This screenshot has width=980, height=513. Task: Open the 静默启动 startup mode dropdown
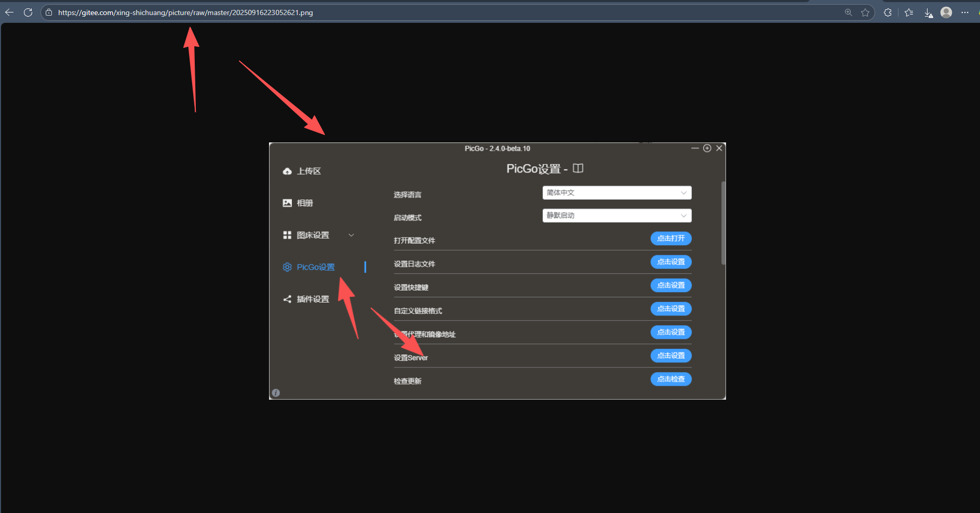[617, 216]
